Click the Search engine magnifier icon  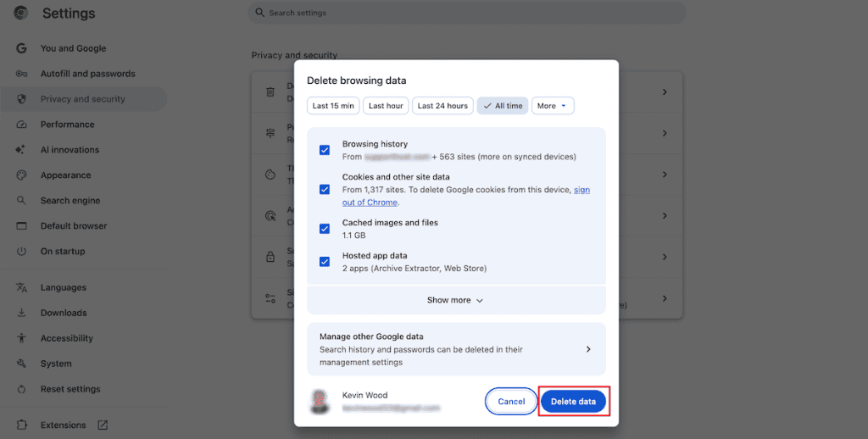pyautogui.click(x=21, y=200)
